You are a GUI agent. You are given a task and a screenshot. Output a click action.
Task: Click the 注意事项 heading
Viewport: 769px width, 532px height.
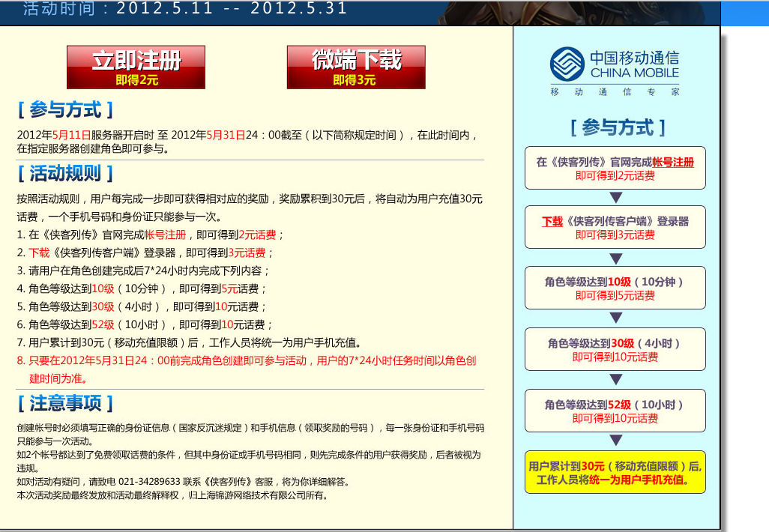tap(65, 403)
